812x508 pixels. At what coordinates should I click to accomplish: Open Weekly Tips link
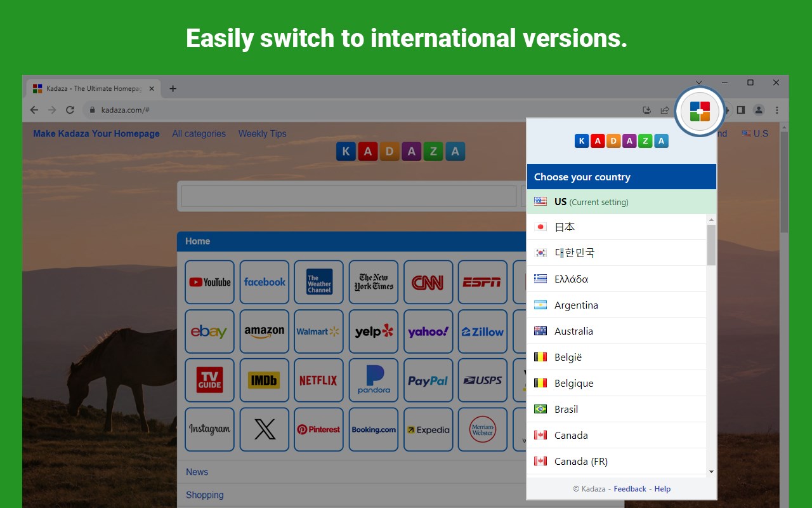coord(262,133)
